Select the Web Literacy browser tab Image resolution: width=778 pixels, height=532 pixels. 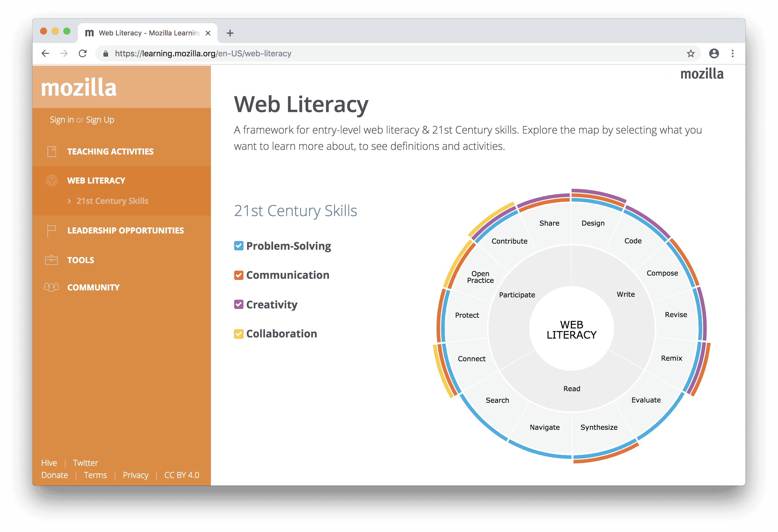tap(147, 33)
